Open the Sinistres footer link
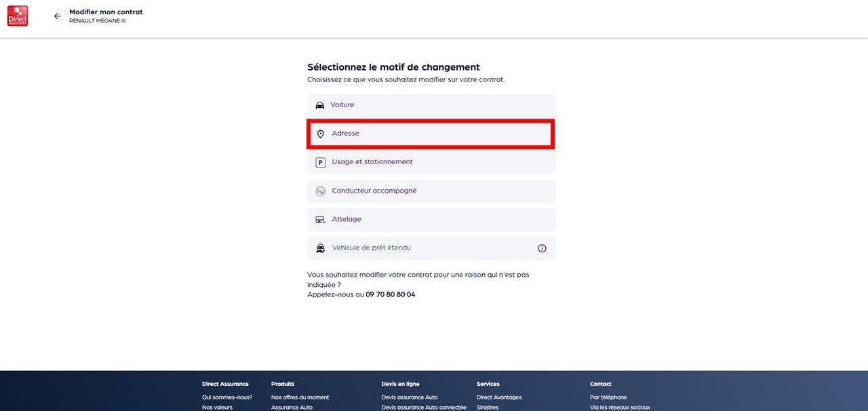Screen dimensions: 868x411 [x=488, y=408]
